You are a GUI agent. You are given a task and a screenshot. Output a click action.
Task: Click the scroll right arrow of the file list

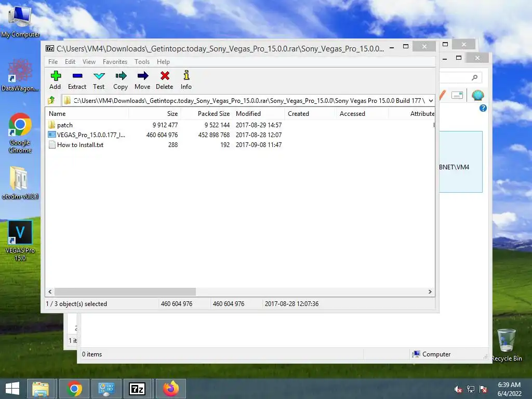(x=430, y=292)
